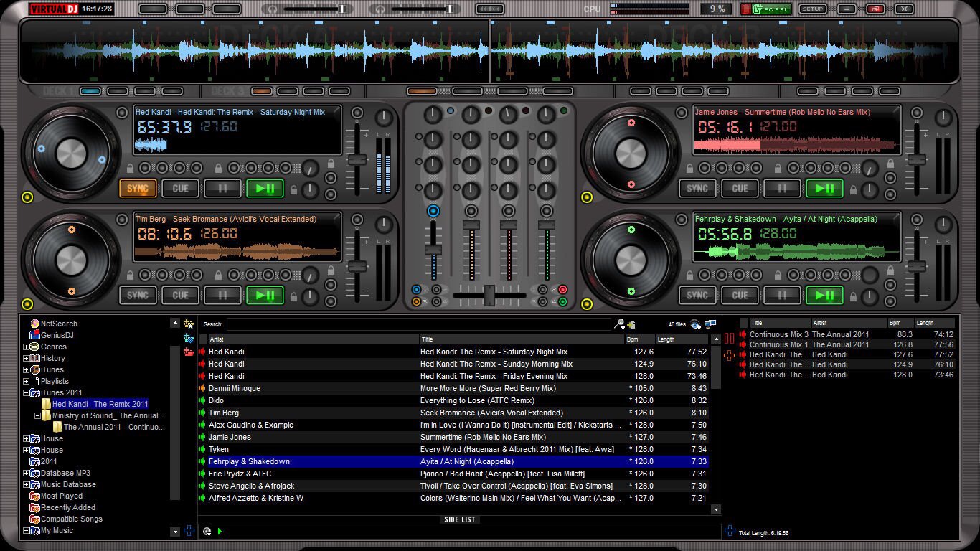The image size is (980, 551).
Task: Expand the History tree node
Action: 27,358
